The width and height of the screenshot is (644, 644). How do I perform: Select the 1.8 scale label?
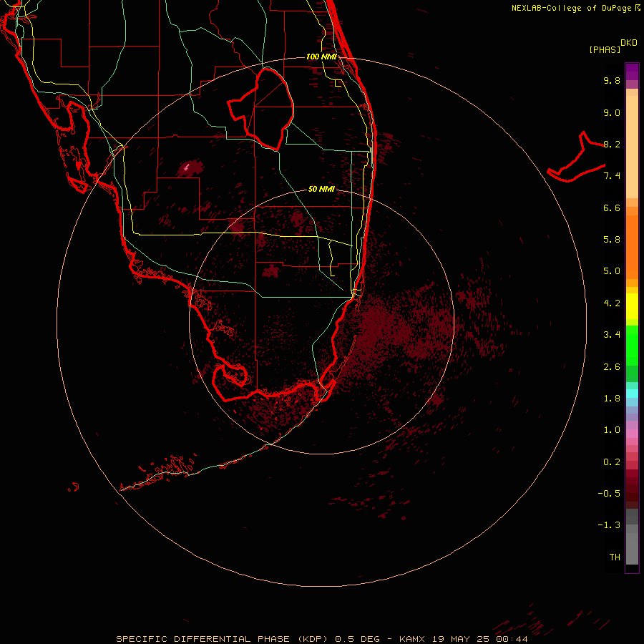[x=612, y=399]
